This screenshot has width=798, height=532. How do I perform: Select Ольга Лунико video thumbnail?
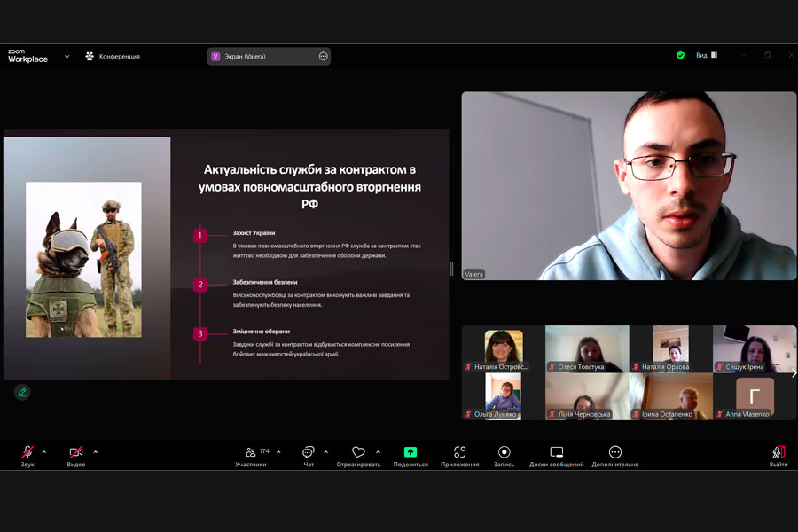[504, 396]
